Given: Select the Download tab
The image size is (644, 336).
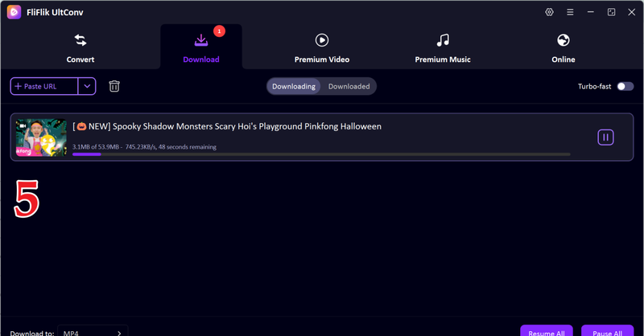Looking at the screenshot, I should click(x=200, y=48).
